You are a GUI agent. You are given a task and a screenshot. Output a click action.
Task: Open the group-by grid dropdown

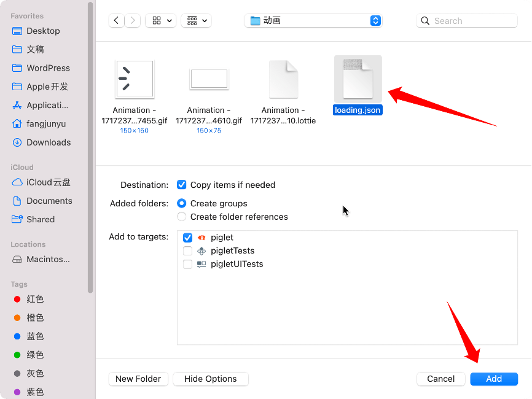click(197, 21)
